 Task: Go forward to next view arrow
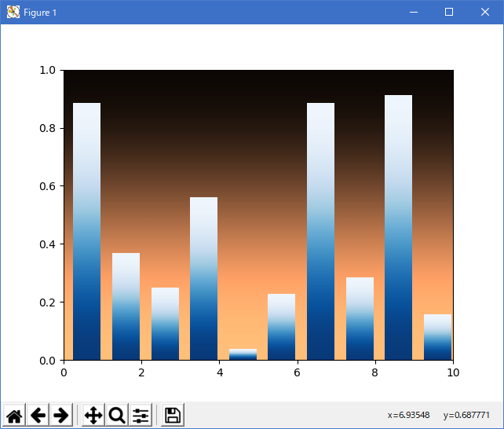click(x=61, y=415)
